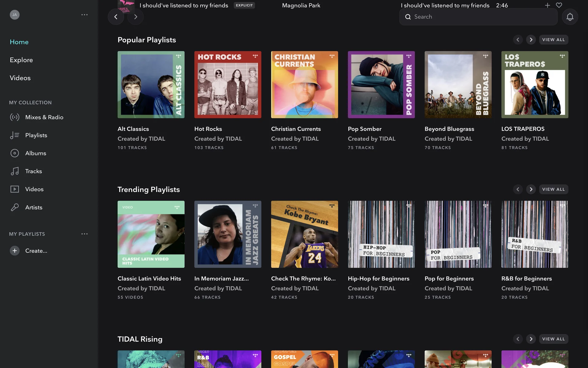The width and height of the screenshot is (588, 368).
Task: Open Artists in My Collection
Action: (x=34, y=208)
